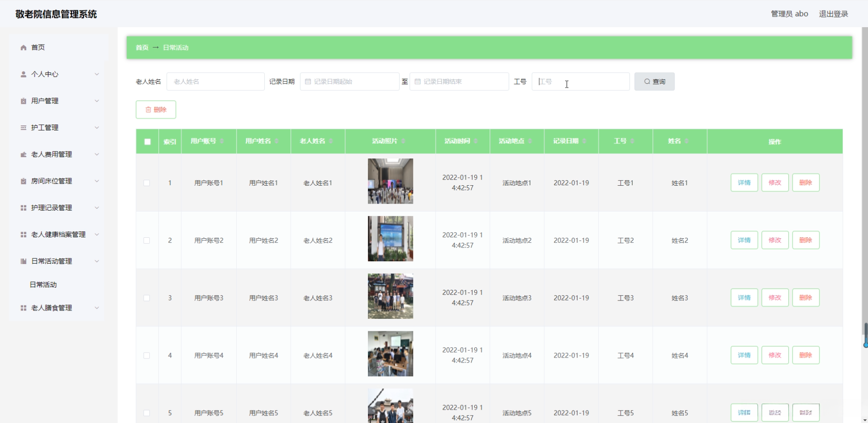Click the 护理记录管理 grid icon
The image size is (868, 423).
point(23,208)
